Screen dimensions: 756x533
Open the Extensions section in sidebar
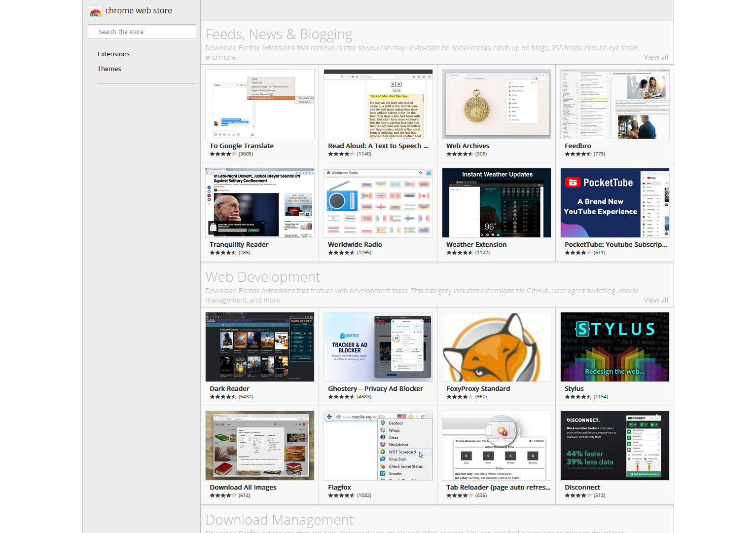[113, 54]
